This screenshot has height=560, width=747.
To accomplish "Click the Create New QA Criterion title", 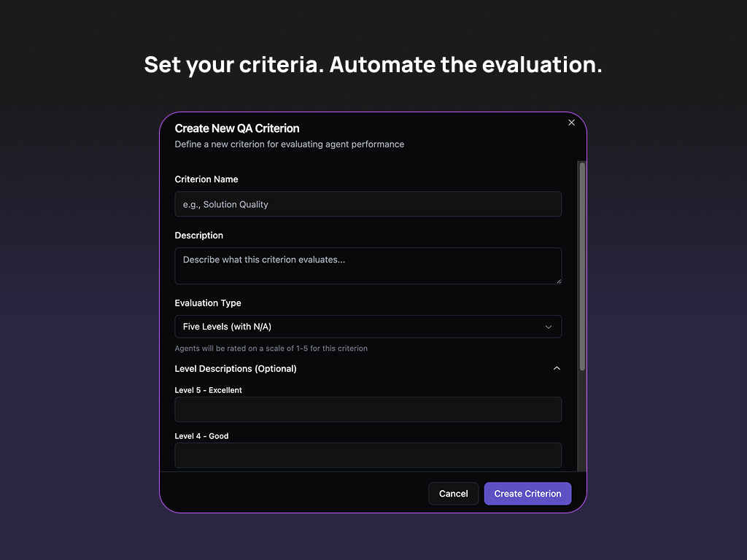I will [x=237, y=128].
